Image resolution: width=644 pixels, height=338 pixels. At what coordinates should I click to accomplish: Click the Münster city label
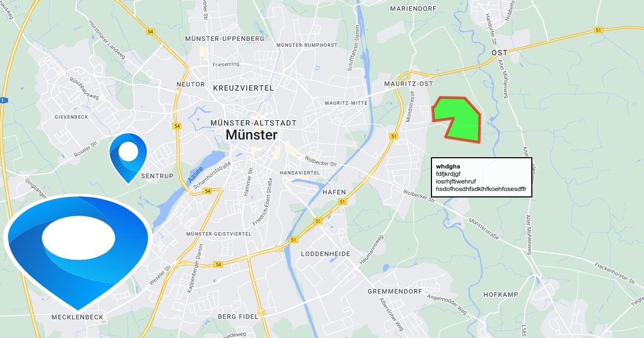[x=252, y=135]
